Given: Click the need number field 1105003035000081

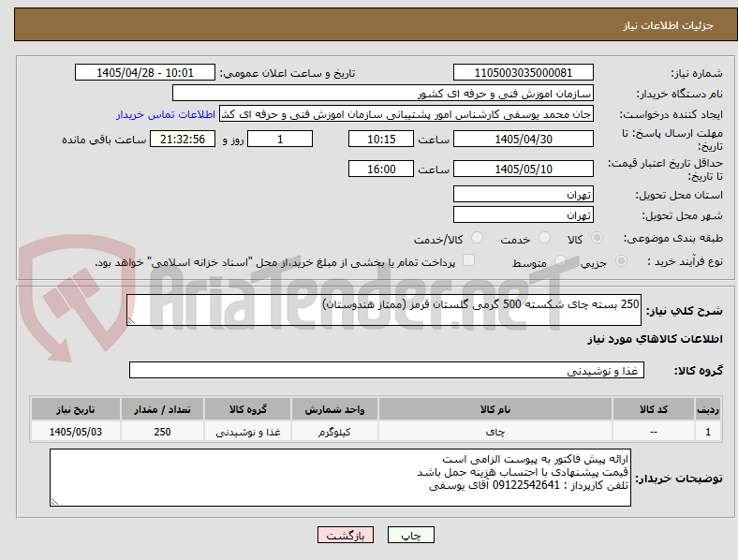Looking at the screenshot, I should point(523,72).
